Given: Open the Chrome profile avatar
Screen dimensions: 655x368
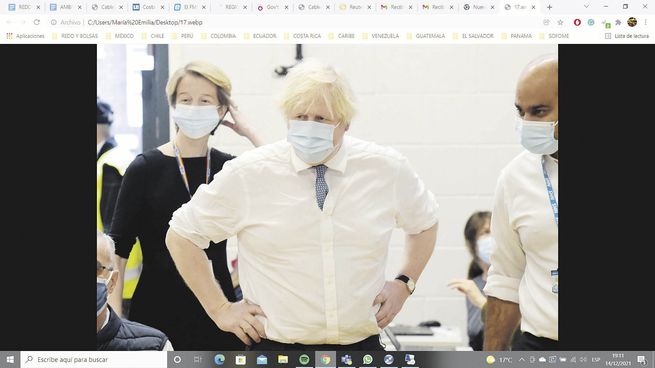Looking at the screenshot, I should click(x=632, y=22).
